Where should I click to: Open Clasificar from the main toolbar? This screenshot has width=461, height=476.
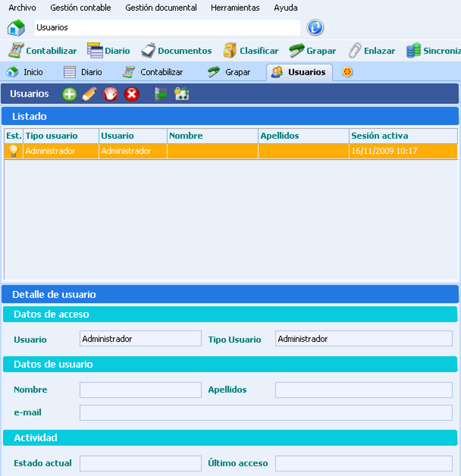coord(251,51)
